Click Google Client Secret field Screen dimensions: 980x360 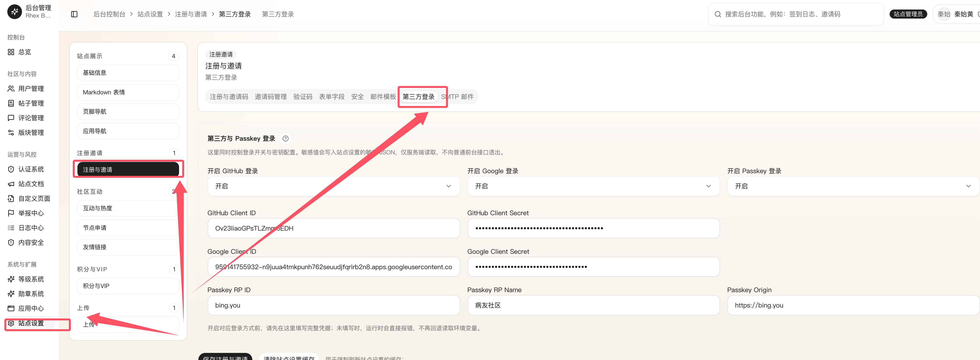point(594,267)
